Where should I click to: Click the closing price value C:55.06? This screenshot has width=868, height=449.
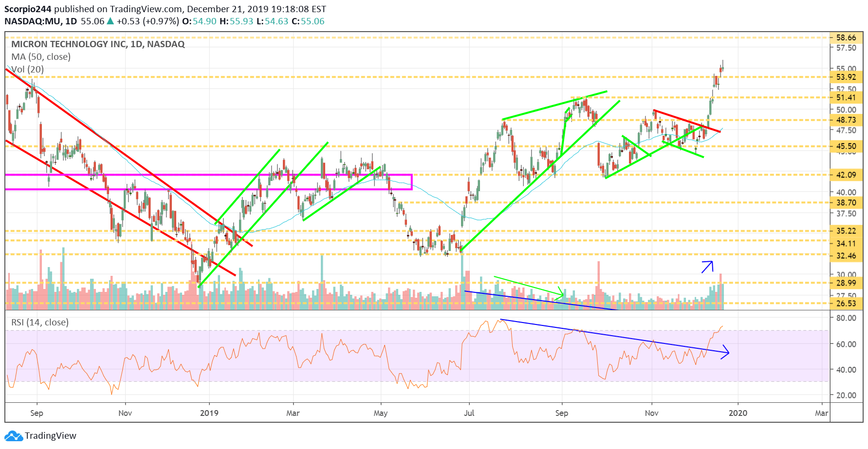point(308,21)
